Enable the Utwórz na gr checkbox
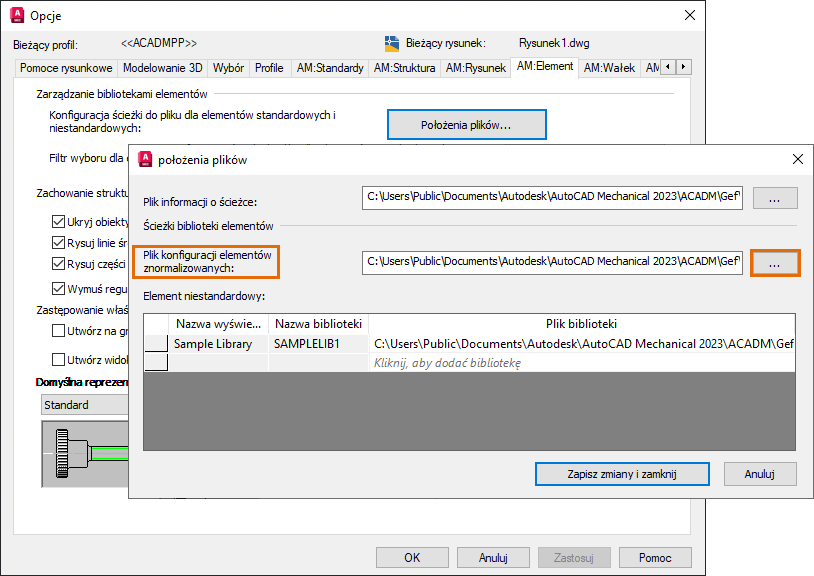The width and height of the screenshot is (814, 576). 58,331
